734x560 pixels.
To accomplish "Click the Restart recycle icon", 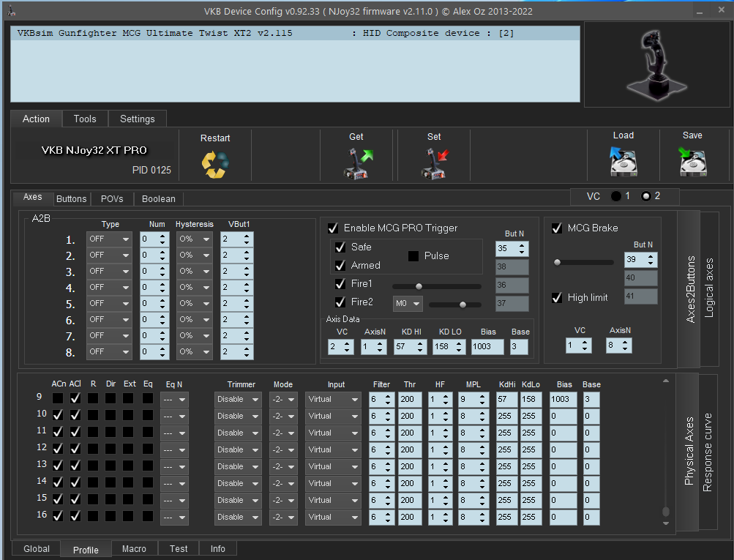I will click(x=215, y=165).
